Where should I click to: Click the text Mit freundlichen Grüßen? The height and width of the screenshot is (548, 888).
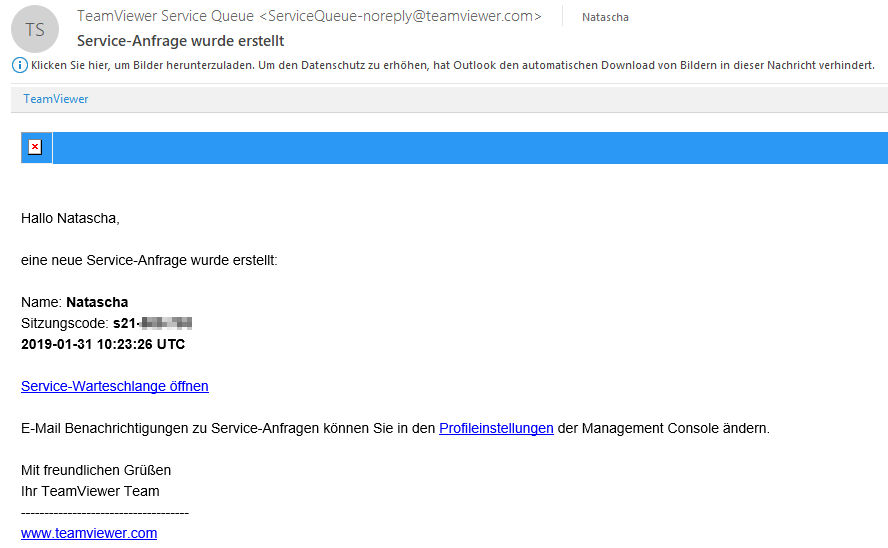coord(96,470)
